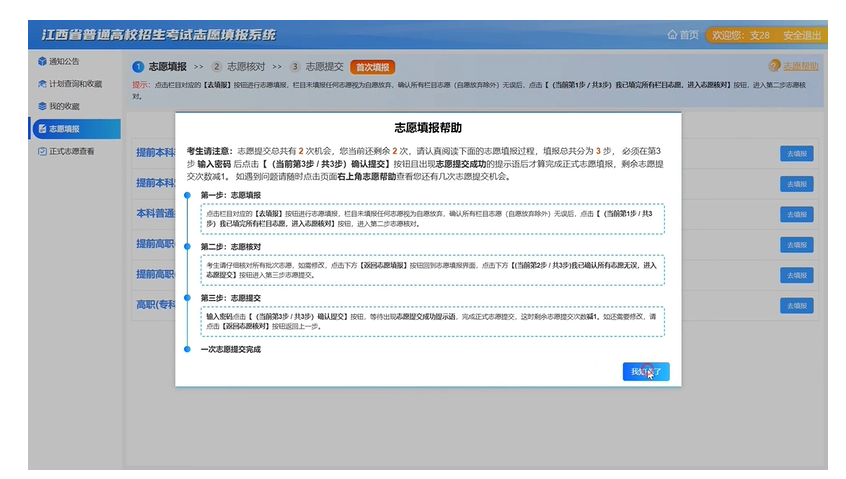Click the 欢迎您 user name badge
Image resolution: width=846 pixels, height=479 pixels.
pos(739,35)
